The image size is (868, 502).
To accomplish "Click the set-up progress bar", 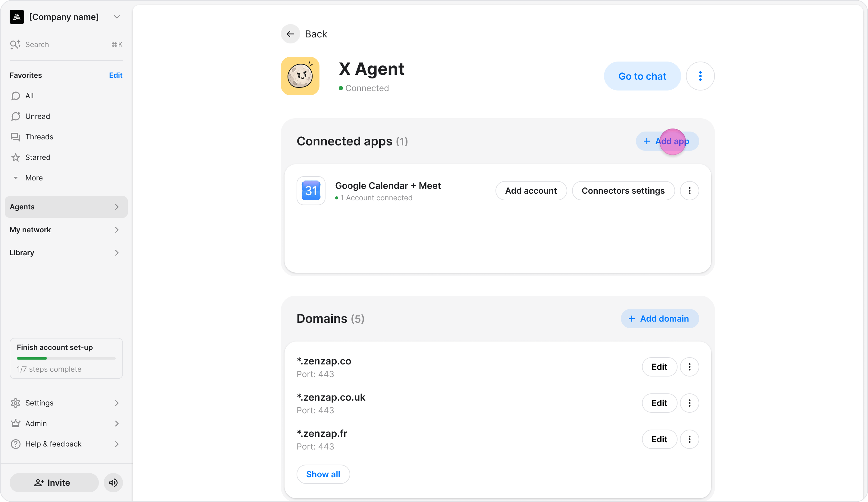I will click(66, 358).
